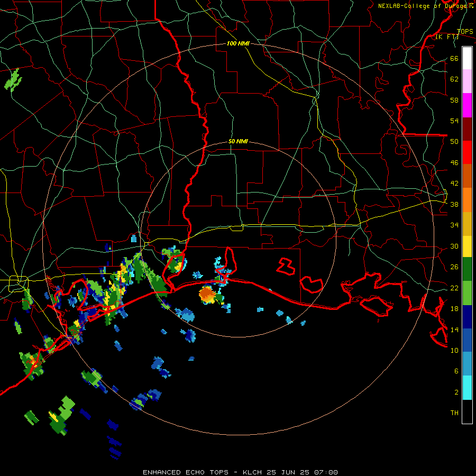This screenshot has width=476, height=476.
Task: Click the light pink legend swatch
Action: (x=467, y=81)
